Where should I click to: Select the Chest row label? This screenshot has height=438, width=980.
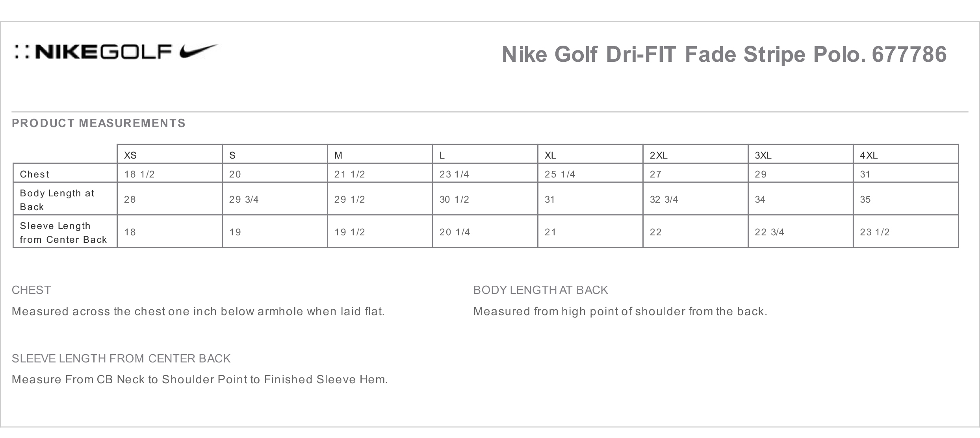click(x=35, y=174)
